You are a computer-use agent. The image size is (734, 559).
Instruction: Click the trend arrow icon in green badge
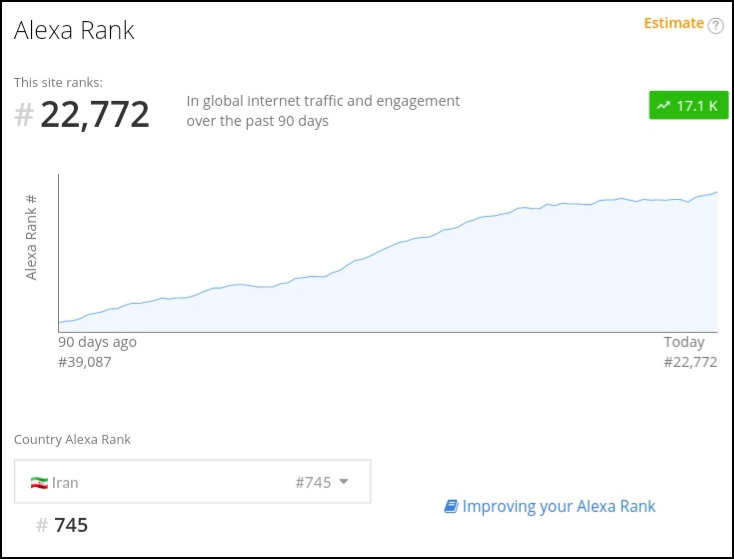663,105
